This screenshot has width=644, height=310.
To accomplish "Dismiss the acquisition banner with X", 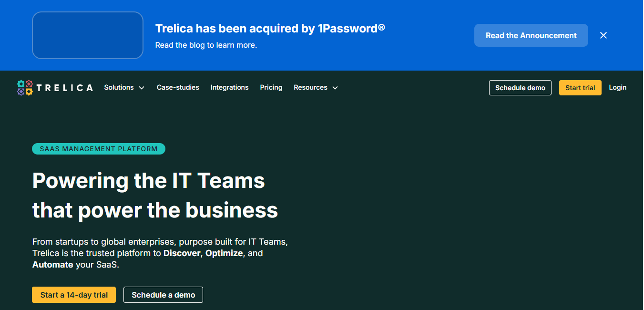I will (603, 35).
